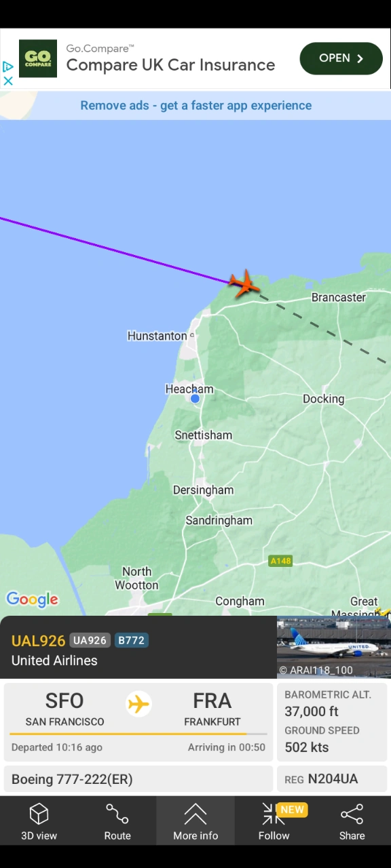Image resolution: width=391 pixels, height=868 pixels.
Task: Select the orange aircraft on the map
Action: pos(243,283)
